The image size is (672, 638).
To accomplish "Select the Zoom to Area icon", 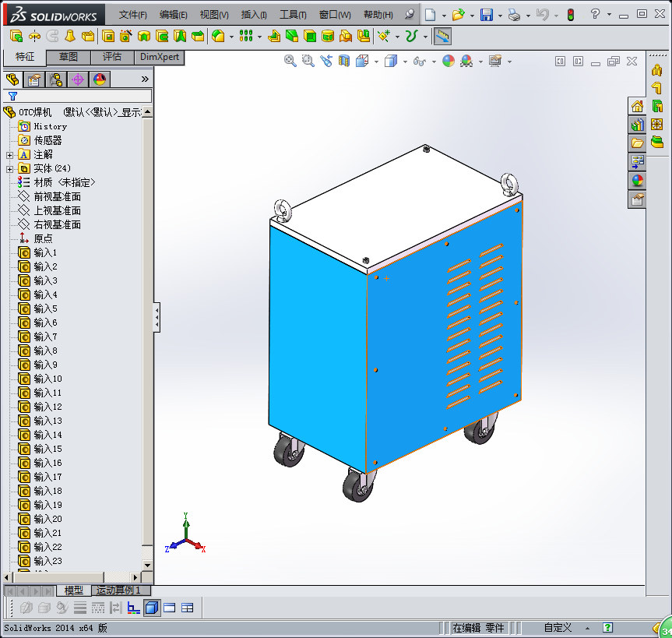I will [308, 61].
